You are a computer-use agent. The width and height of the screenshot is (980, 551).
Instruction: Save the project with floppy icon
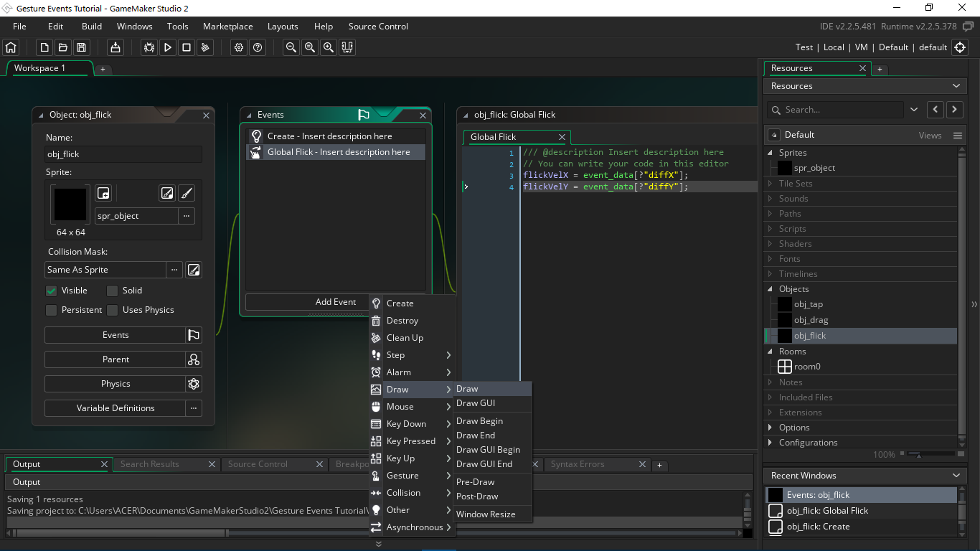point(82,47)
